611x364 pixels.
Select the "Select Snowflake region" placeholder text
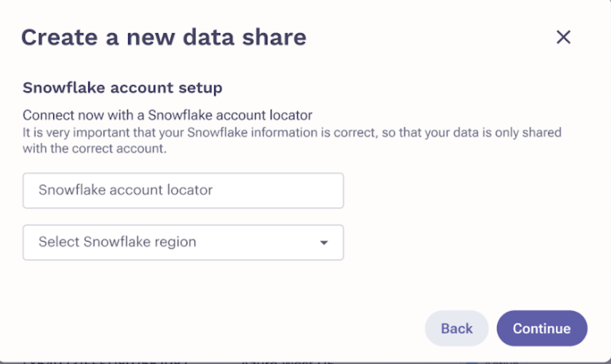(117, 242)
